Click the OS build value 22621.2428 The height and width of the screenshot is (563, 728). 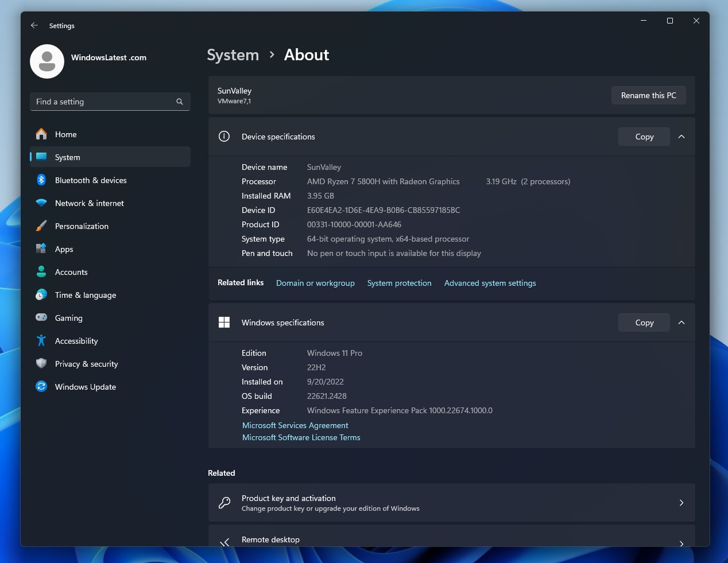coord(327,396)
